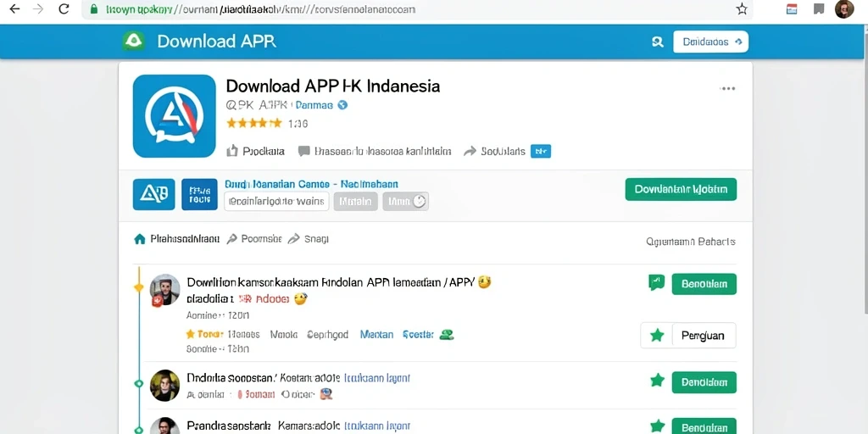Click the Beharts link at the right
The width and height of the screenshot is (868, 434).
[691, 242]
